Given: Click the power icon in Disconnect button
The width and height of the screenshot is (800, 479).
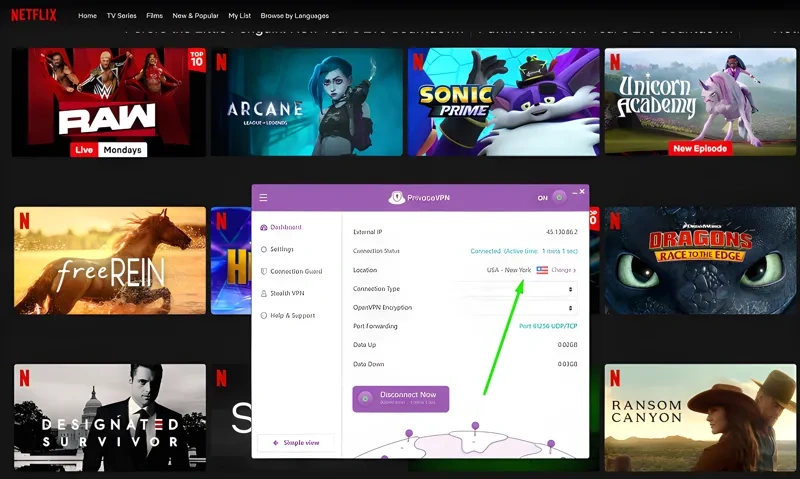Looking at the screenshot, I should point(365,398).
